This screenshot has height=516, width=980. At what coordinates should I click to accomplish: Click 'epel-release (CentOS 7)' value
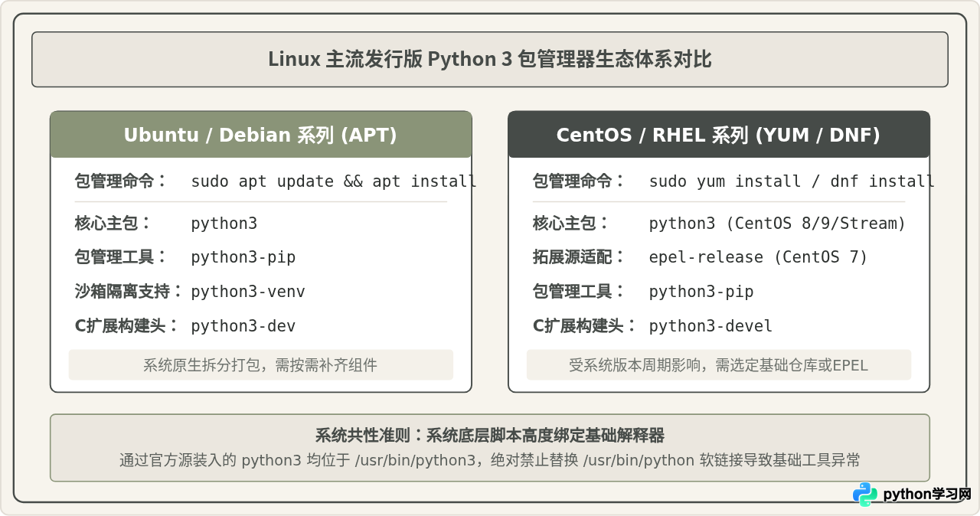759,257
